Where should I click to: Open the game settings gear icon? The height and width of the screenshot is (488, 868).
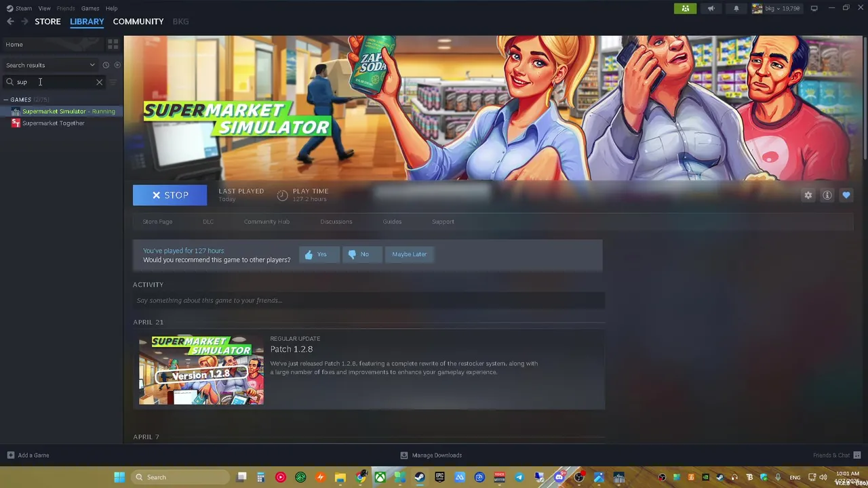coord(808,195)
